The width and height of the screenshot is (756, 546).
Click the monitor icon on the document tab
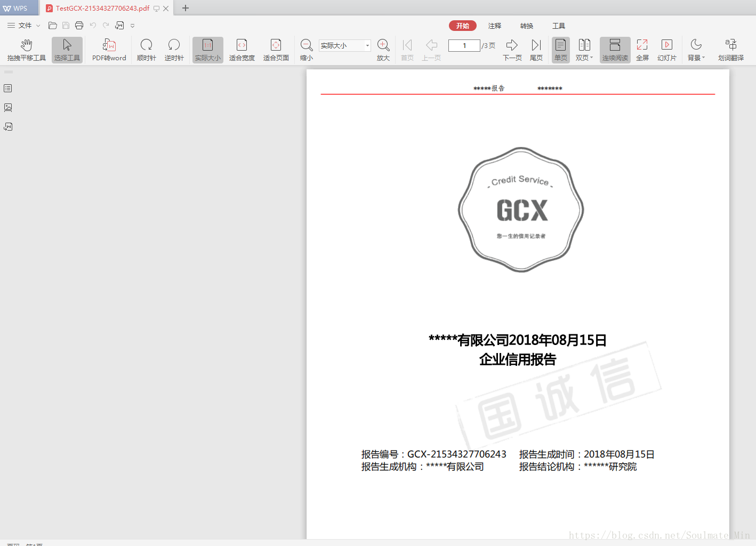[156, 9]
